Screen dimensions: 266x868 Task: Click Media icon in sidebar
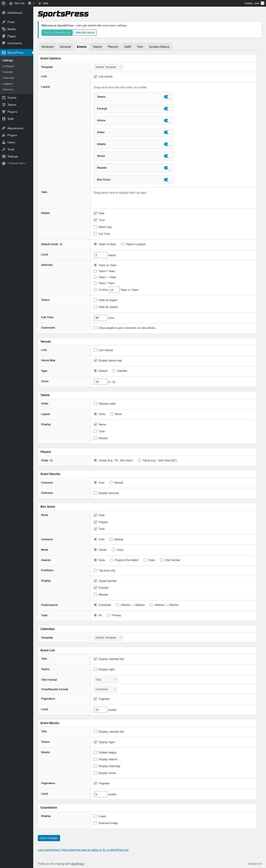coord(4,29)
